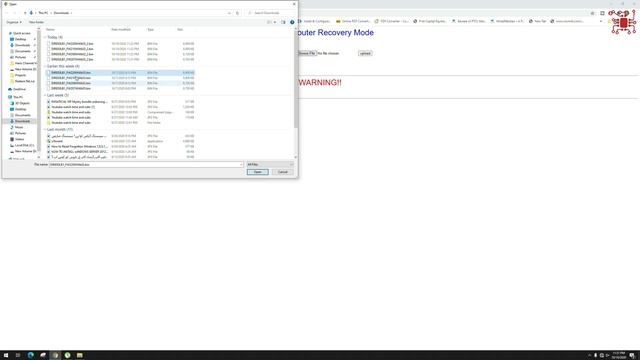The height and width of the screenshot is (360, 640).
Task: Click the forward arrow in Open dialog
Action: [x=15, y=13]
